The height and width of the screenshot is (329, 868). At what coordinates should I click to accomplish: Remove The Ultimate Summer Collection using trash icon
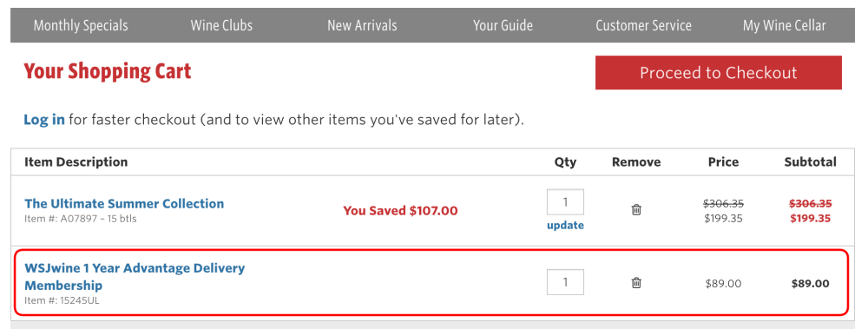pos(636,210)
